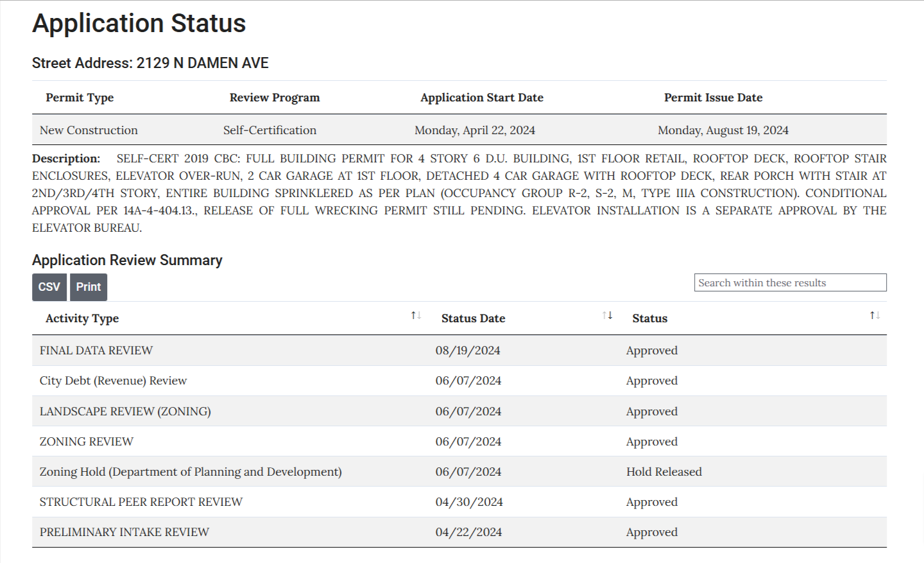Image resolution: width=924 pixels, height=563 pixels.
Task: Click 06/07/2024 date for ZONING REVIEW
Action: pos(468,442)
